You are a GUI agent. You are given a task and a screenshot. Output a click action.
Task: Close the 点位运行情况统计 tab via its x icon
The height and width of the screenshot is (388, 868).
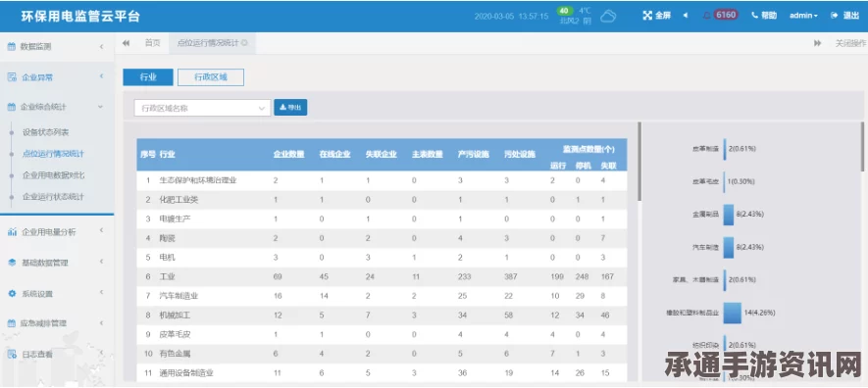click(244, 42)
